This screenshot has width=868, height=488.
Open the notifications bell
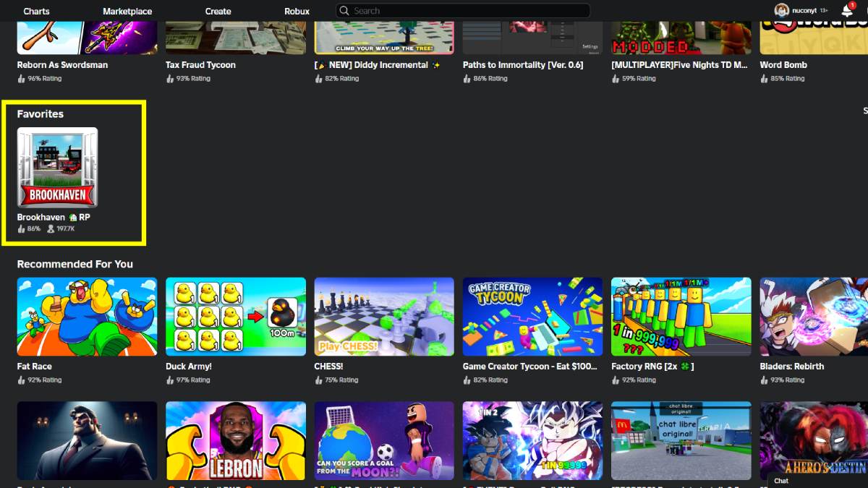click(846, 10)
